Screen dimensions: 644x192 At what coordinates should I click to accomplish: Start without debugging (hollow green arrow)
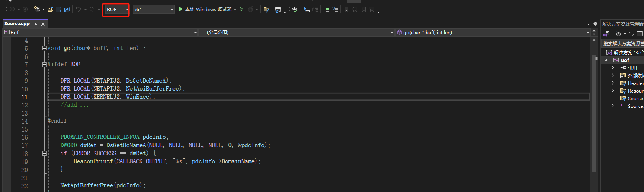point(242,10)
